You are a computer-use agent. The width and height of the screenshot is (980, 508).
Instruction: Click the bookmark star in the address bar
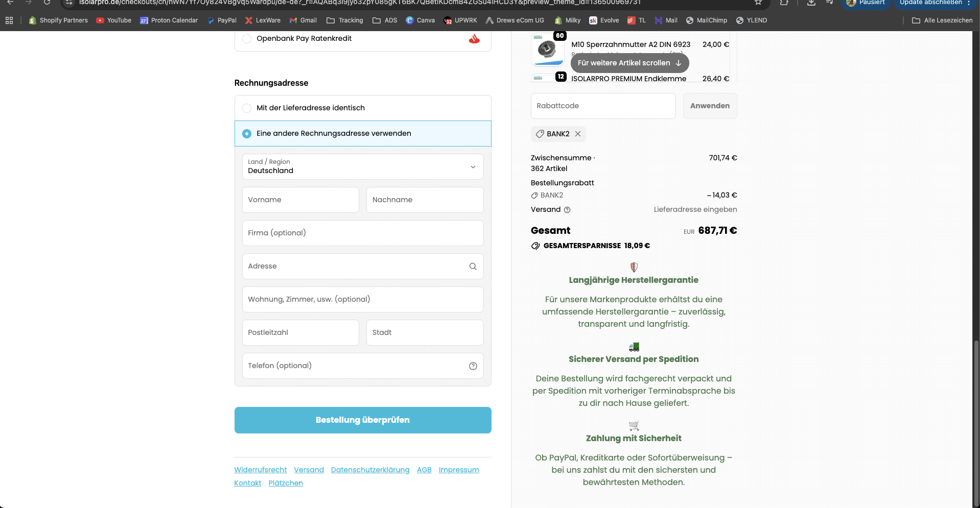click(x=758, y=3)
